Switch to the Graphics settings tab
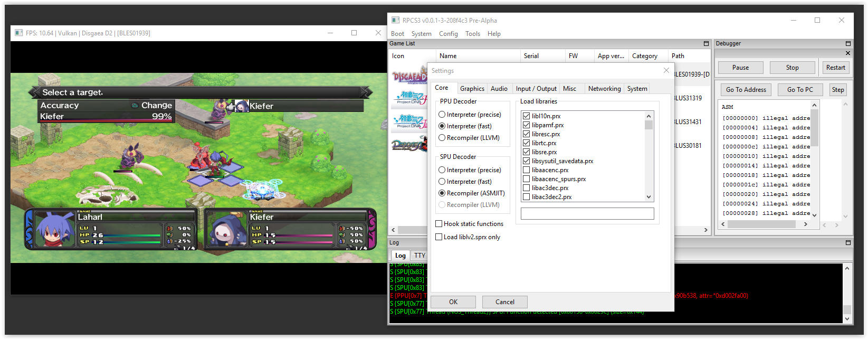Image resolution: width=868 pixels, height=339 pixels. [x=472, y=89]
